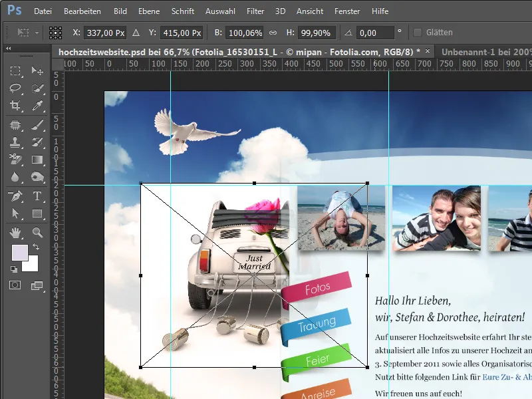Open the Hilfe menu
Viewport: 532px width, 399px height.
click(380, 11)
